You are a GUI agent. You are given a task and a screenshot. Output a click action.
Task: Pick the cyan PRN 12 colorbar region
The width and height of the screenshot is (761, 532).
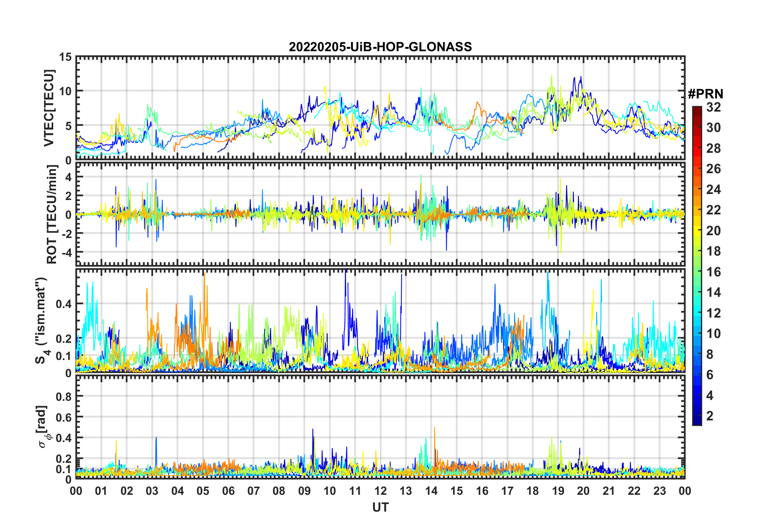pyautogui.click(x=697, y=313)
